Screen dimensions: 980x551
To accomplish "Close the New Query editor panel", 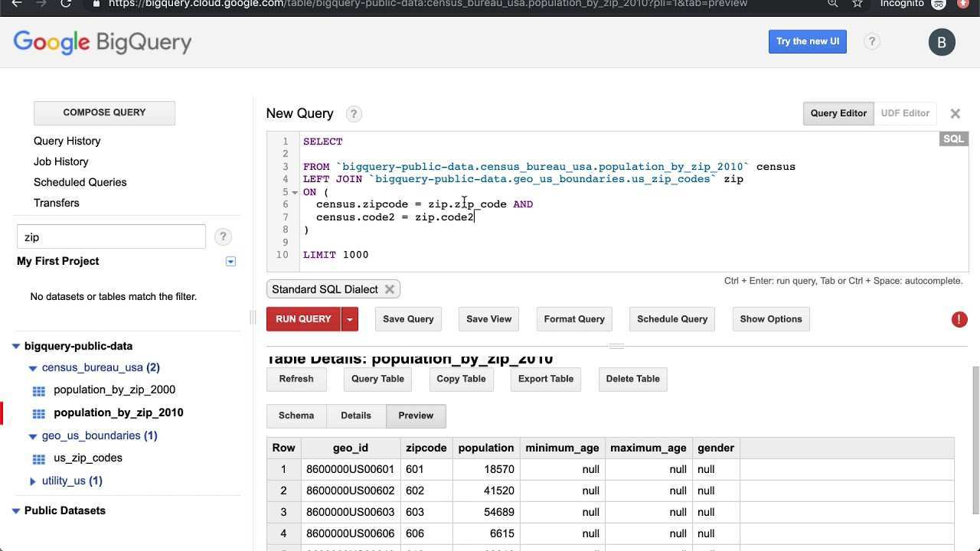I will 955,114.
